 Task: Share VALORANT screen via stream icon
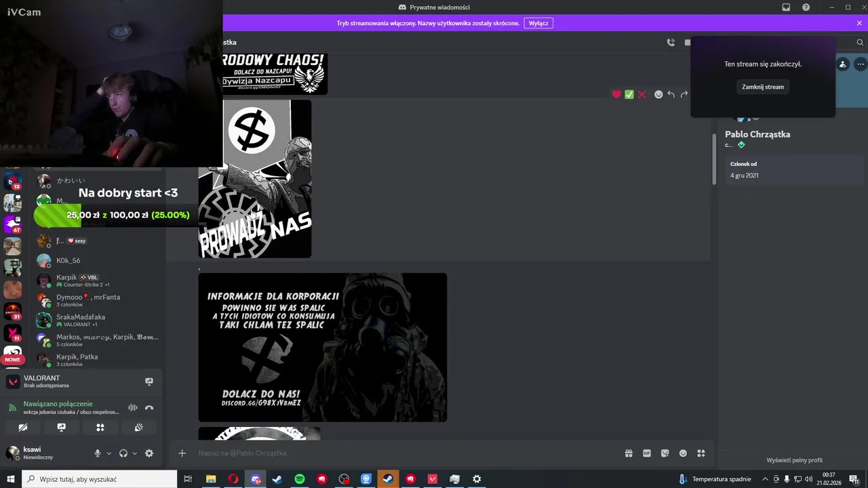point(149,382)
